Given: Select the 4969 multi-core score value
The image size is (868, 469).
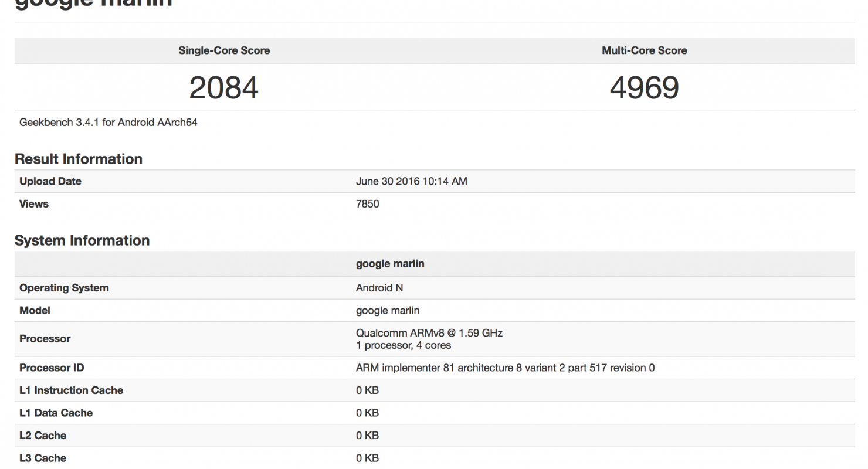Looking at the screenshot, I should (644, 88).
